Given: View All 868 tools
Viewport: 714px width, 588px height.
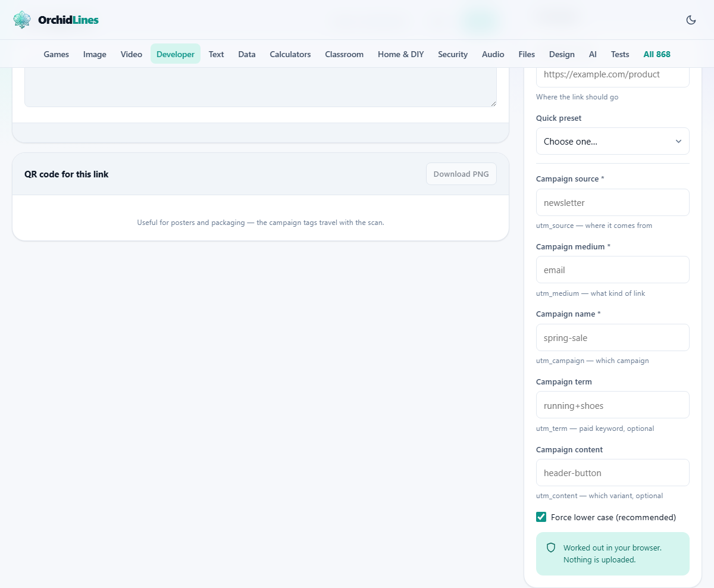Looking at the screenshot, I should (657, 54).
